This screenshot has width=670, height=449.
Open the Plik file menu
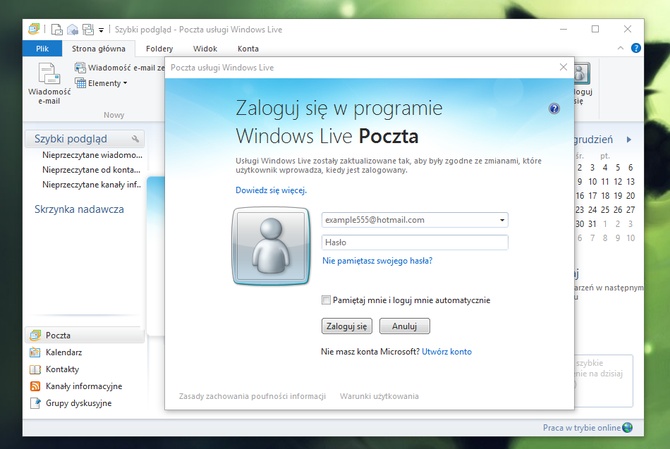(42, 48)
